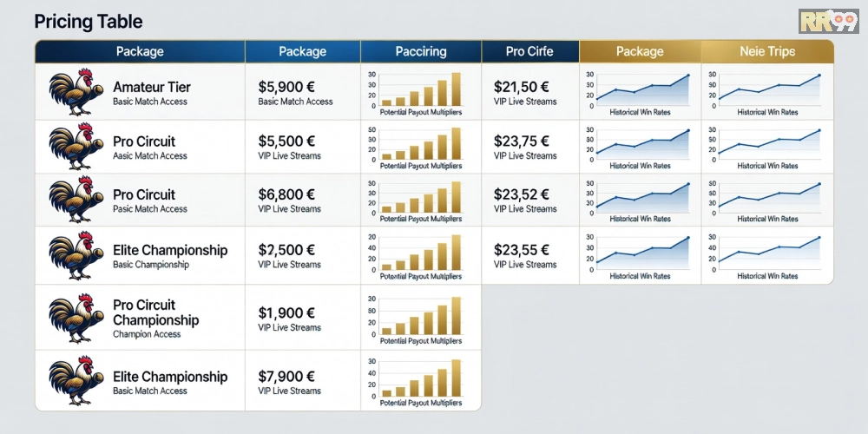Open the payout multipliers bar chart for Amateur Tier
Image resolution: width=868 pixels, height=434 pixels.
click(x=420, y=90)
